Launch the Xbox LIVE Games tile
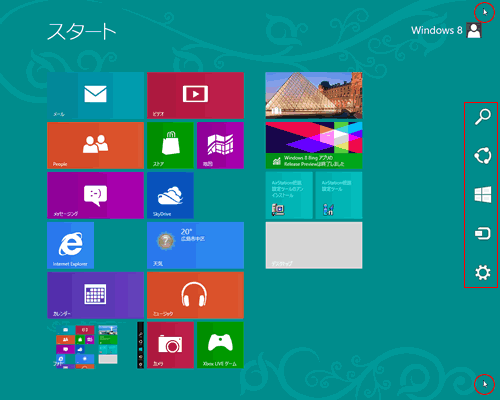Screen dimensions: 500x400 coord(220,345)
